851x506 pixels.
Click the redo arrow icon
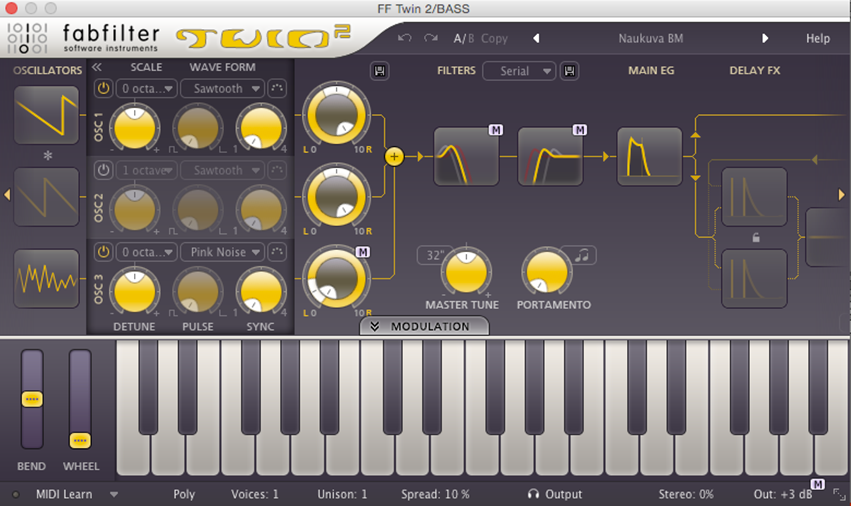431,38
